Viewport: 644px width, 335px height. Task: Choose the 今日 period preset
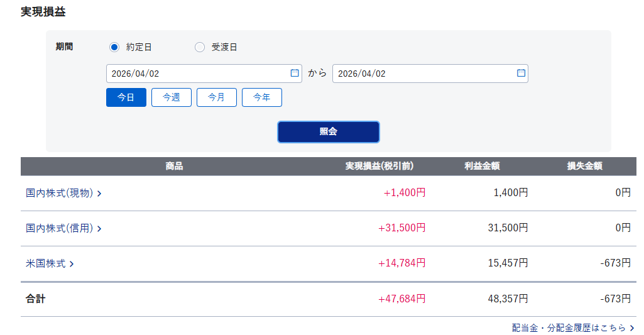tap(126, 97)
